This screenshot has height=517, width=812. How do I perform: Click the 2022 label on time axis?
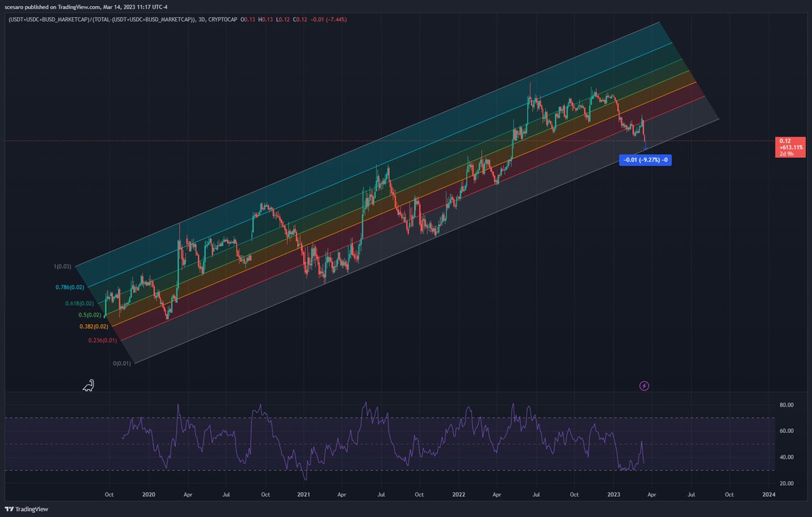coord(457,495)
